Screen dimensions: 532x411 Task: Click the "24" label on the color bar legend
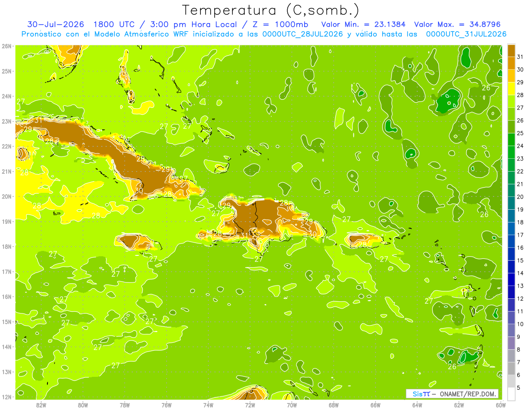520,146
